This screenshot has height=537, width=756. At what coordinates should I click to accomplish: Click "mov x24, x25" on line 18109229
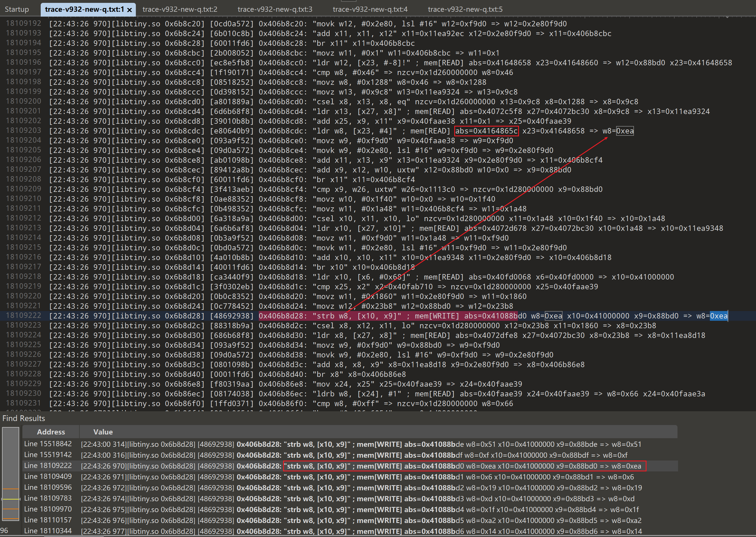[x=344, y=384]
